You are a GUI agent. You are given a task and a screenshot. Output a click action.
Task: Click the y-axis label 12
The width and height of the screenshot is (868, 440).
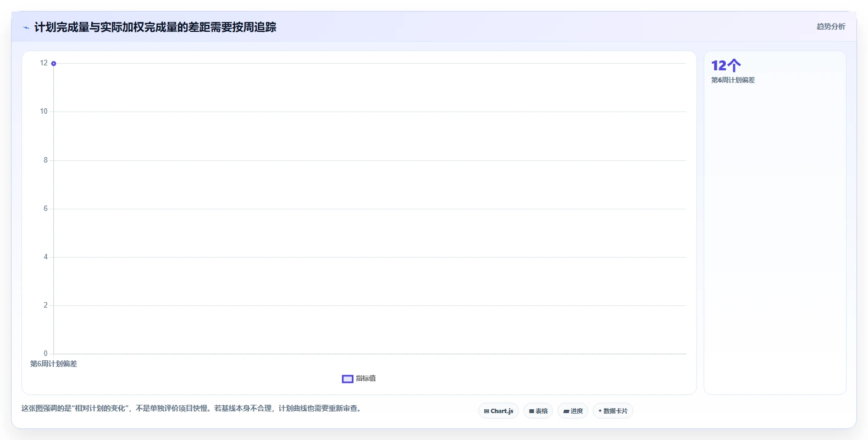43,63
